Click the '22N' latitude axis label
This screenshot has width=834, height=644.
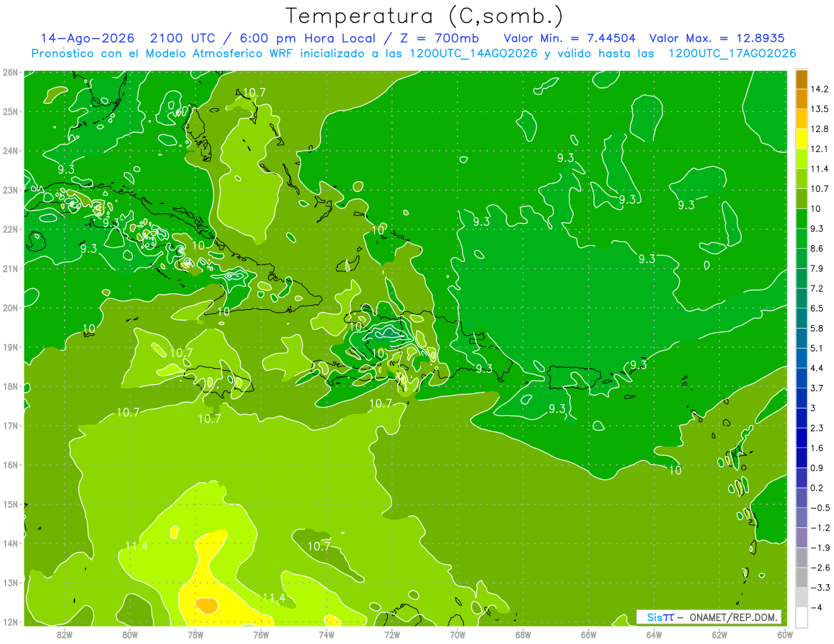[10, 229]
